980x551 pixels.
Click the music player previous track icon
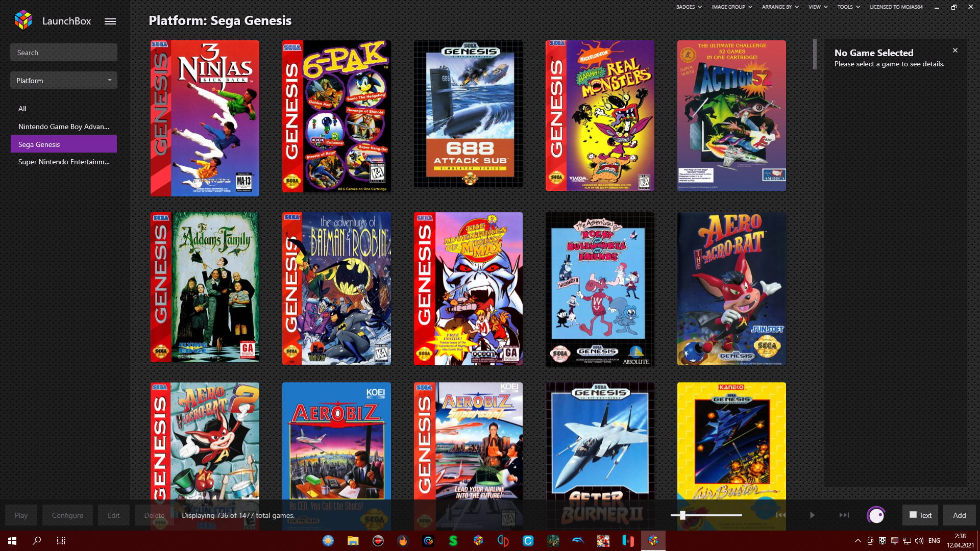click(x=781, y=515)
